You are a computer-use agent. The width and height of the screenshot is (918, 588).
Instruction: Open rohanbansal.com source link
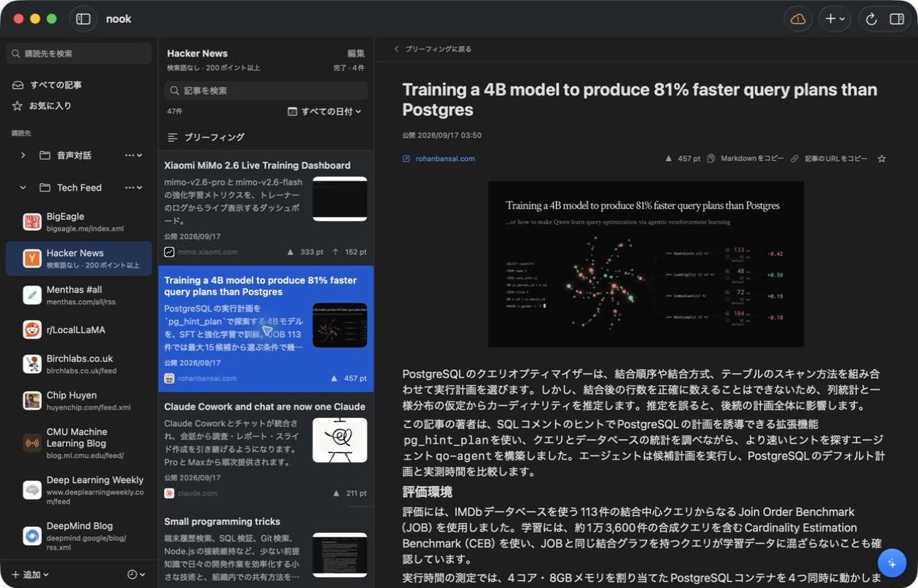point(445,158)
